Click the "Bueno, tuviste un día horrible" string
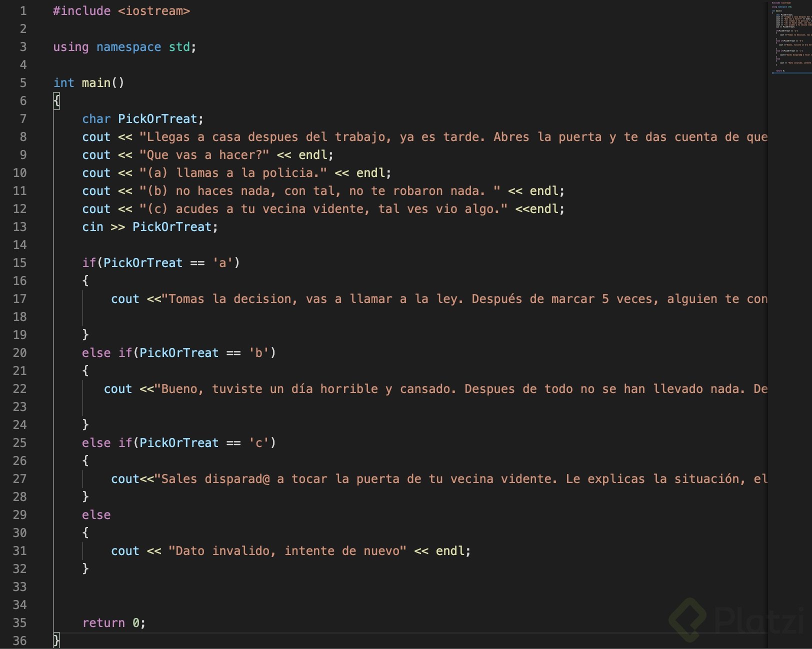The image size is (812, 649). pyautogui.click(x=461, y=389)
